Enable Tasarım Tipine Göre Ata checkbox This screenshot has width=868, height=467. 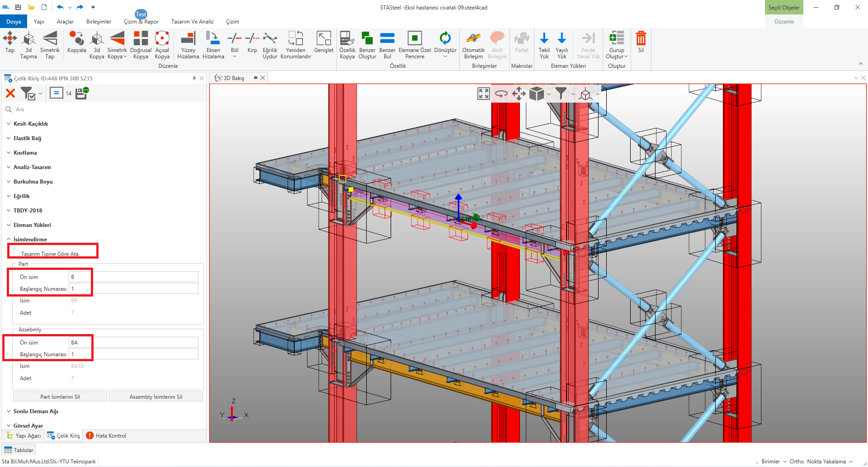click(x=17, y=254)
